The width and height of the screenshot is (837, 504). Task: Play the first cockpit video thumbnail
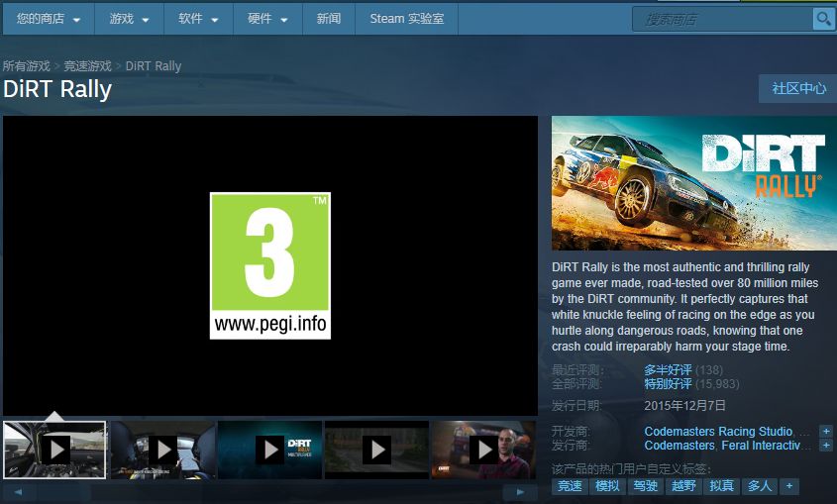coord(54,450)
